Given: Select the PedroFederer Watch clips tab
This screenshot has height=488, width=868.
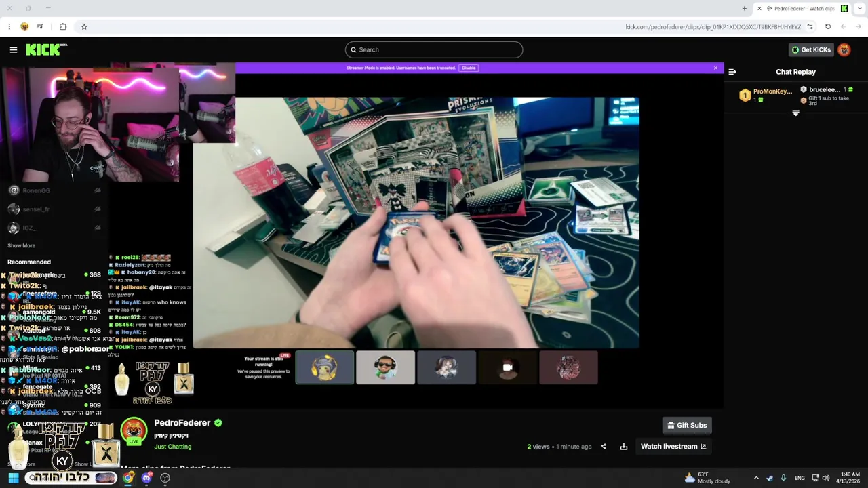Looking at the screenshot, I should [802, 9].
